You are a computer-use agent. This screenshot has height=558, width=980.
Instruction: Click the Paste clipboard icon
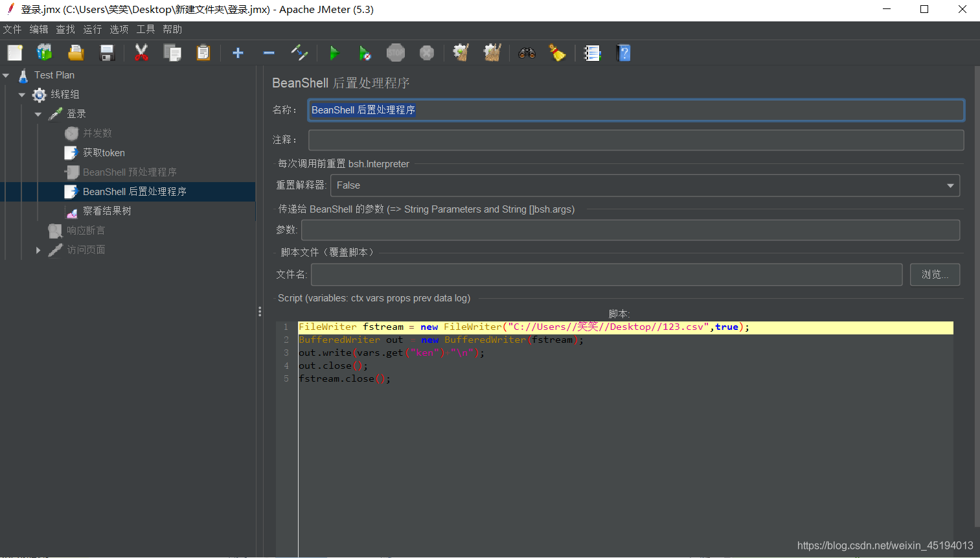203,52
